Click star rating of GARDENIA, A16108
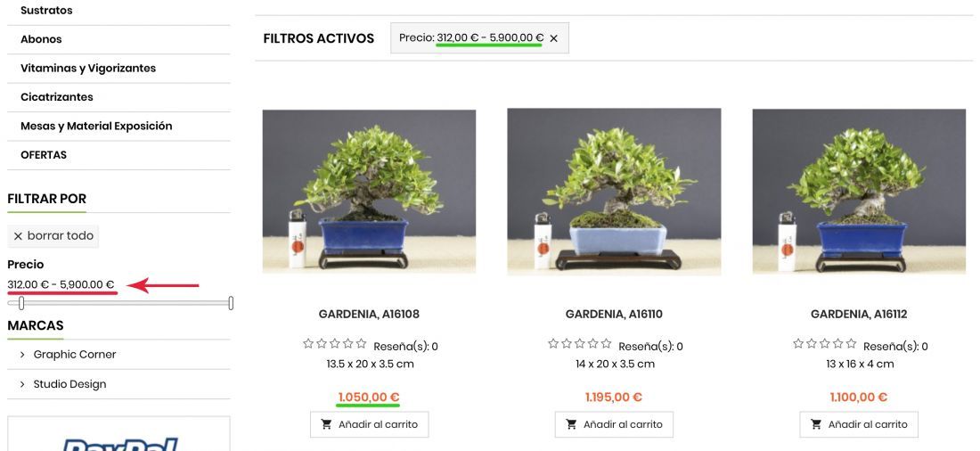The image size is (980, 451). 334,343
